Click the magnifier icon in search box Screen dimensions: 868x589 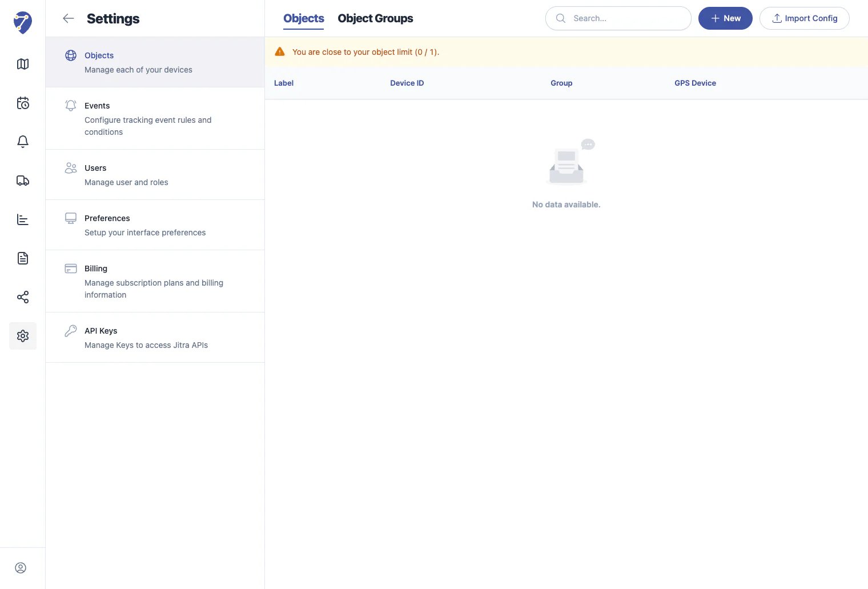pyautogui.click(x=561, y=18)
